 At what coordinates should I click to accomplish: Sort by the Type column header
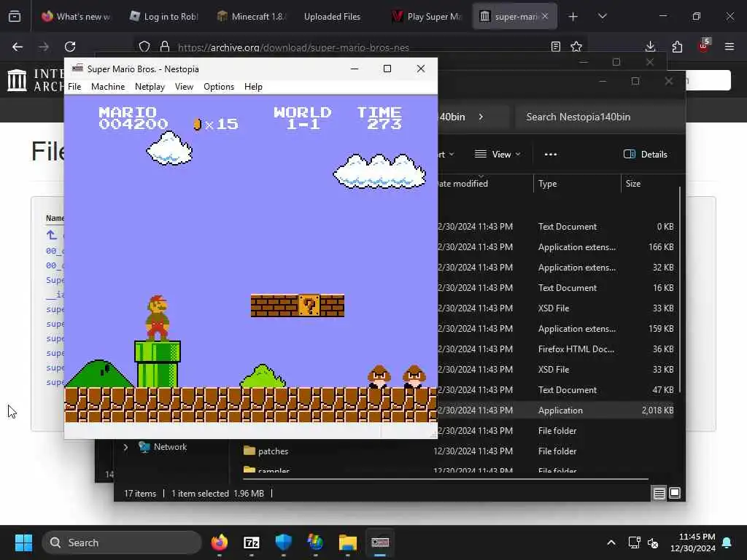576,183
